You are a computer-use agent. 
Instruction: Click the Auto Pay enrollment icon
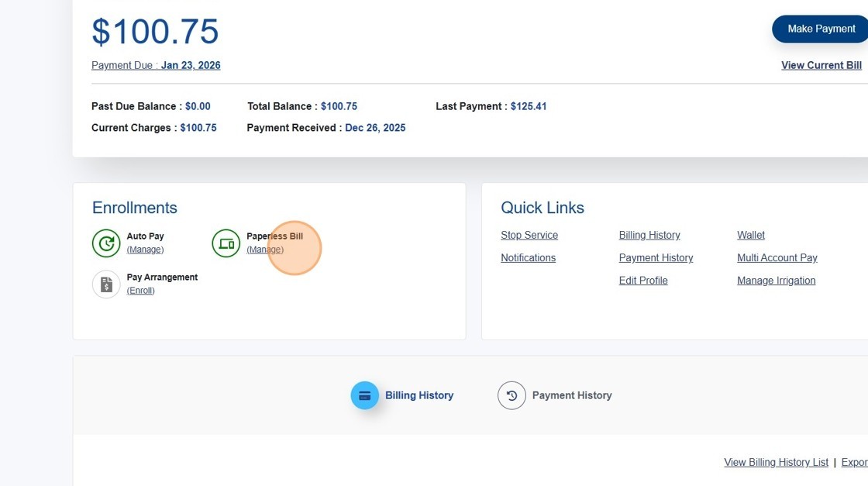click(106, 243)
